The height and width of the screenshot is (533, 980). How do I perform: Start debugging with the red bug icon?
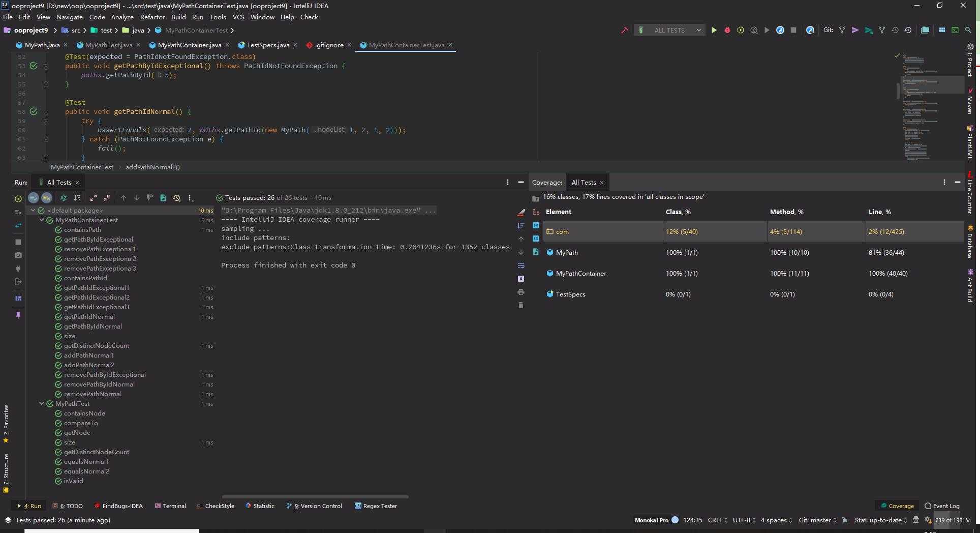[727, 31]
